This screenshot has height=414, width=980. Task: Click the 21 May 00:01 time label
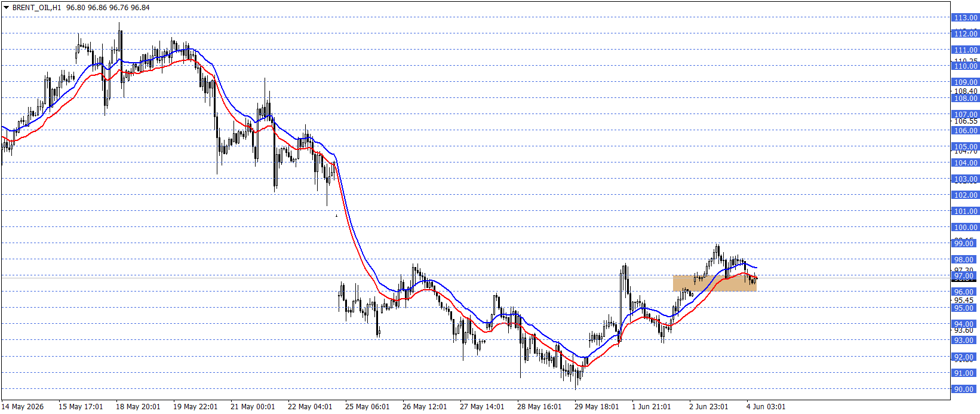[x=253, y=407]
